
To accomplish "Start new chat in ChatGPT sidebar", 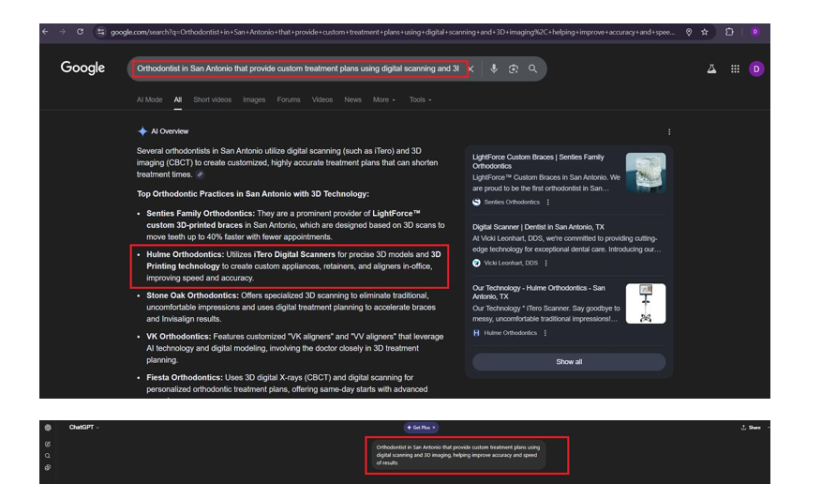I will point(48,444).
